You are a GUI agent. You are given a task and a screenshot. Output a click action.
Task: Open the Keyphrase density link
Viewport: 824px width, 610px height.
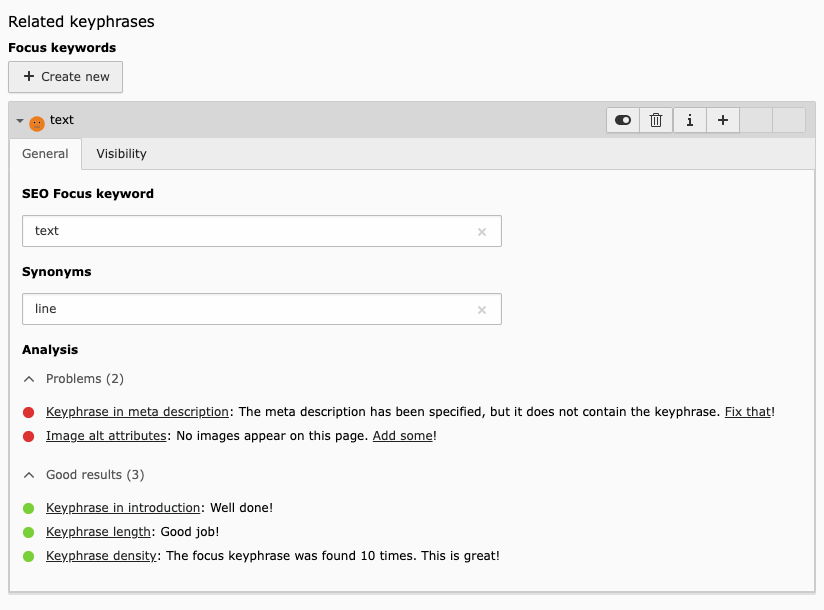pyautogui.click(x=101, y=556)
